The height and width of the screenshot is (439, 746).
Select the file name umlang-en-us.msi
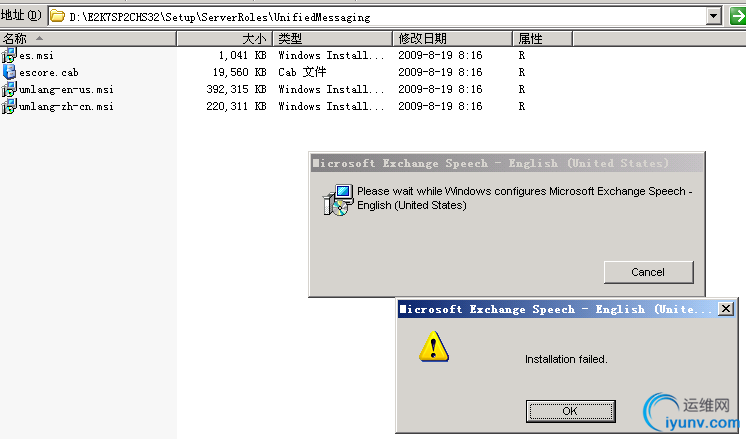[x=66, y=90]
